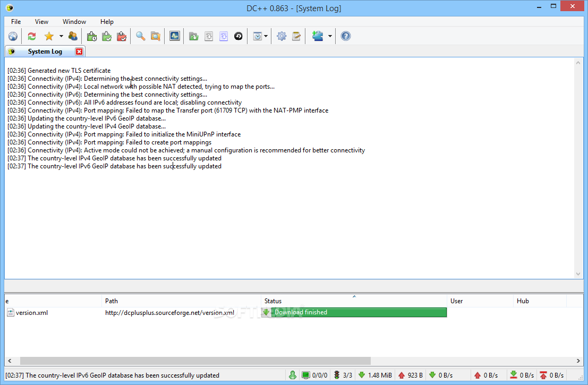Click the transfers horizontal scrollbar thumb

(195, 361)
